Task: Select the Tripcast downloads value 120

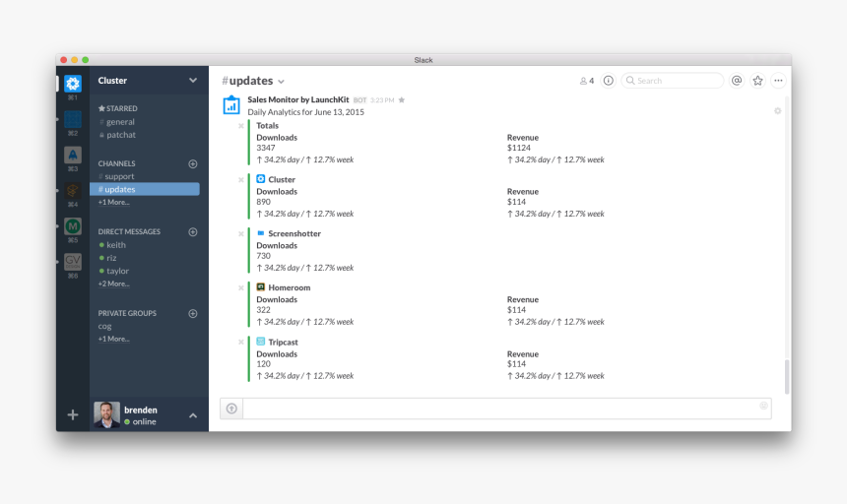Action: pos(264,364)
